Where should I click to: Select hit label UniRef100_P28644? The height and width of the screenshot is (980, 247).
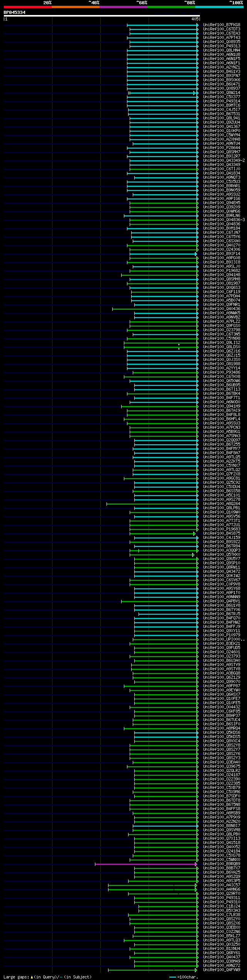point(222,148)
